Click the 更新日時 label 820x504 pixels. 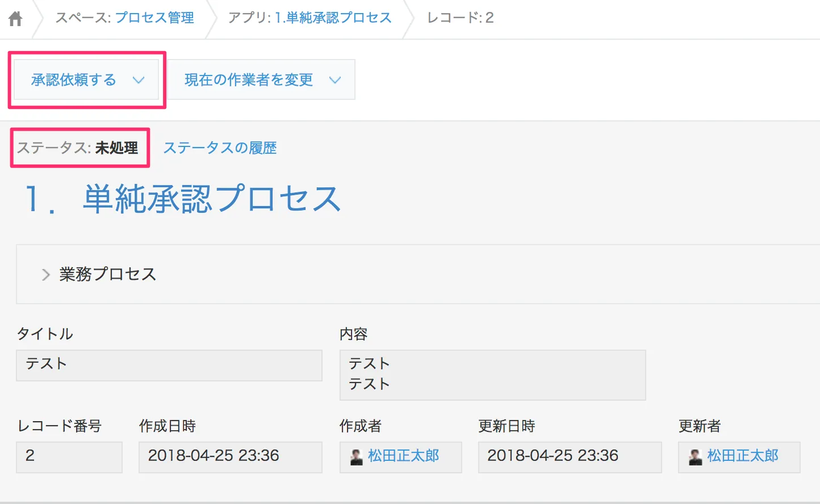[x=507, y=426]
